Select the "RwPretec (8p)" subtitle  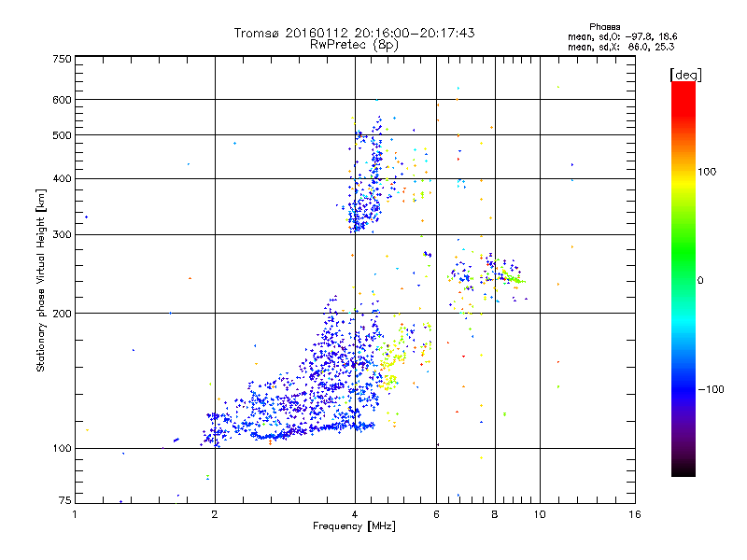coord(354,45)
